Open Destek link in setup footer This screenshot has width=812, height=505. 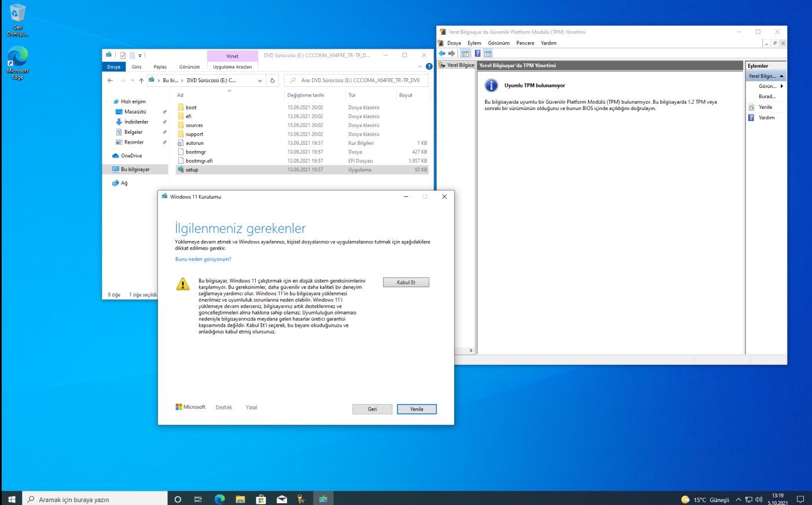224,408
